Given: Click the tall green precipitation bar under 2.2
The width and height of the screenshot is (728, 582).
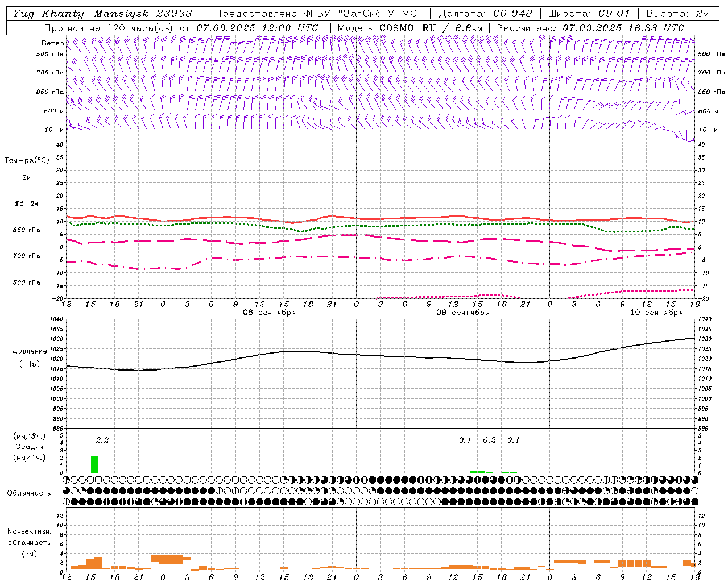Looking at the screenshot, I should pyautogui.click(x=94, y=464).
